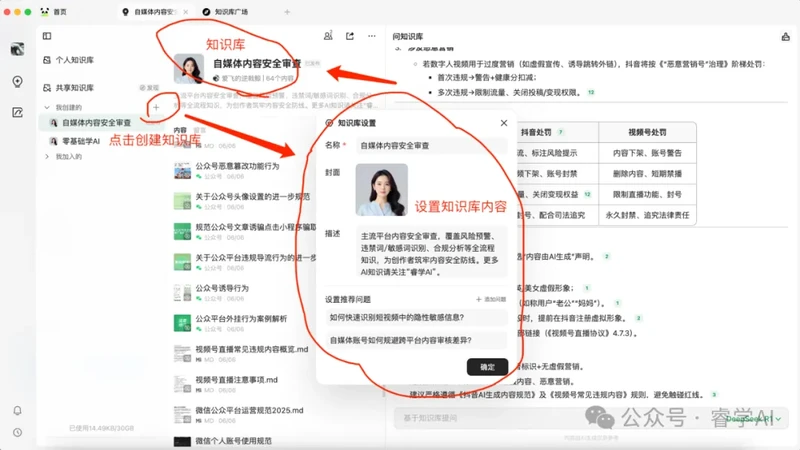Click table cell 限制直播功能、封号
This screenshot has width=800, height=450.
(647, 194)
